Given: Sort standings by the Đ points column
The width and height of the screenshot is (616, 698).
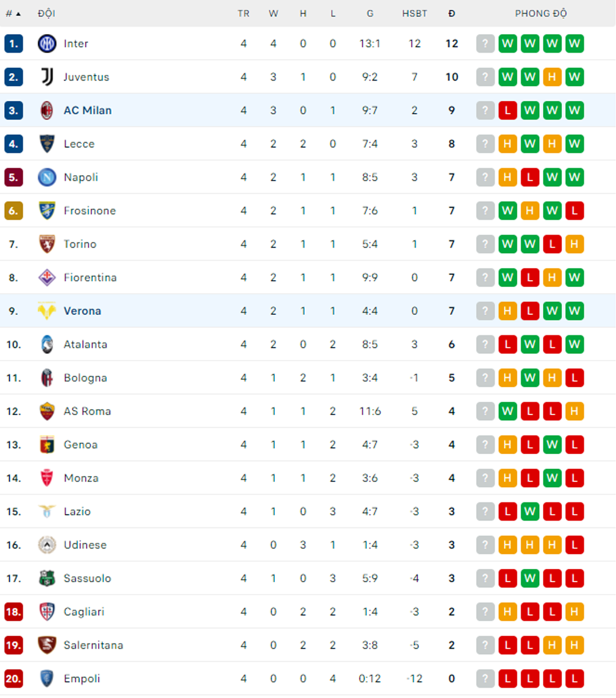Looking at the screenshot, I should click(452, 13).
